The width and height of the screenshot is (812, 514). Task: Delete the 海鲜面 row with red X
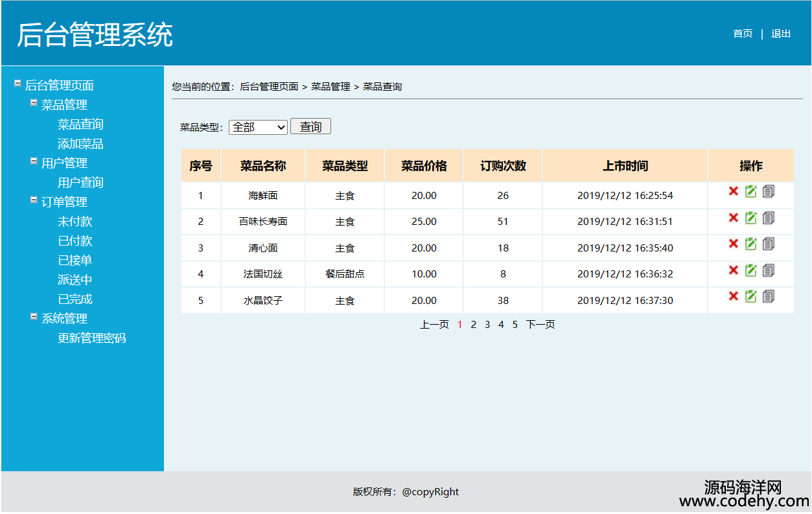734,191
